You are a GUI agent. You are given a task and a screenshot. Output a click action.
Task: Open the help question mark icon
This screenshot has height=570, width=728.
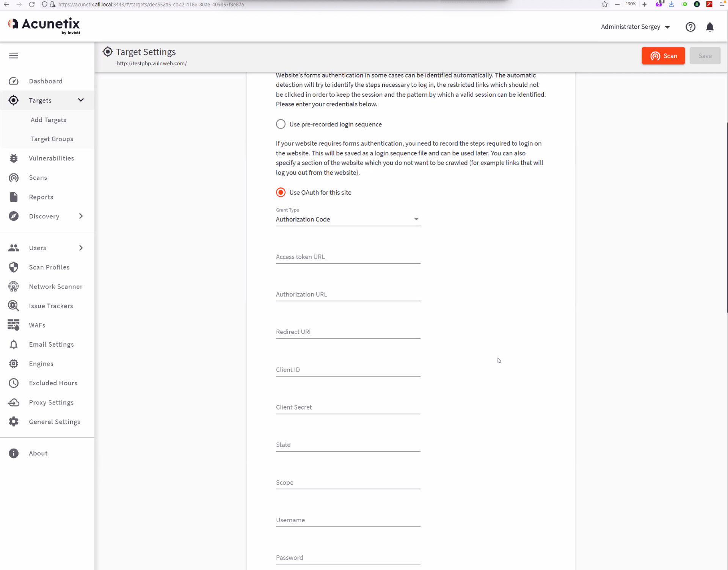(x=690, y=27)
